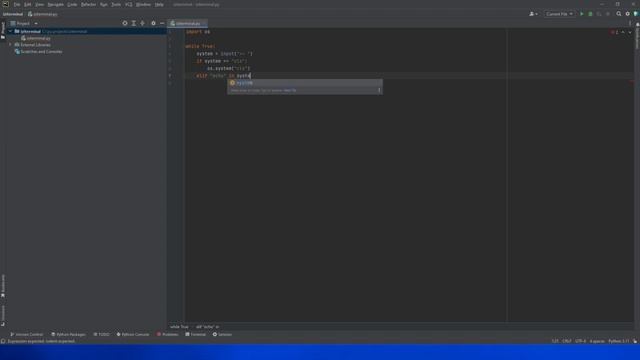Image resolution: width=640 pixels, height=360 pixels.
Task: Click the Debug bug icon
Action: tap(590, 14)
